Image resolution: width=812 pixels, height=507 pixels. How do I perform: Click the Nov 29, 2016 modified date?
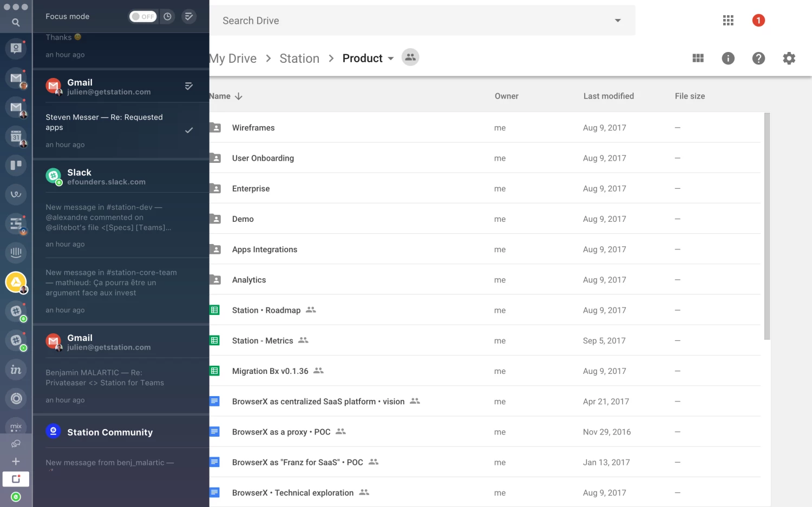point(607,432)
